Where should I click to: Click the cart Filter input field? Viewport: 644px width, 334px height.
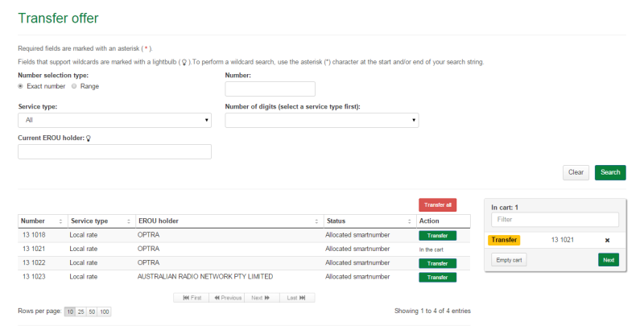(555, 220)
